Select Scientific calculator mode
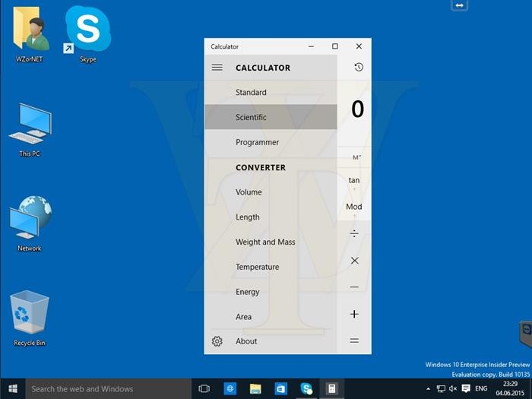This screenshot has height=399, width=532. 271,117
